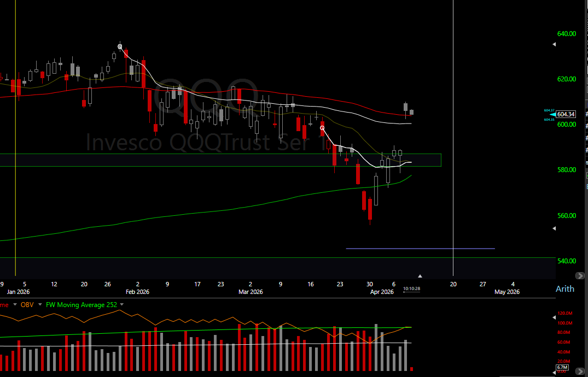Click the Mar 2026 axis label
The height and width of the screenshot is (377, 588).
coord(251,292)
